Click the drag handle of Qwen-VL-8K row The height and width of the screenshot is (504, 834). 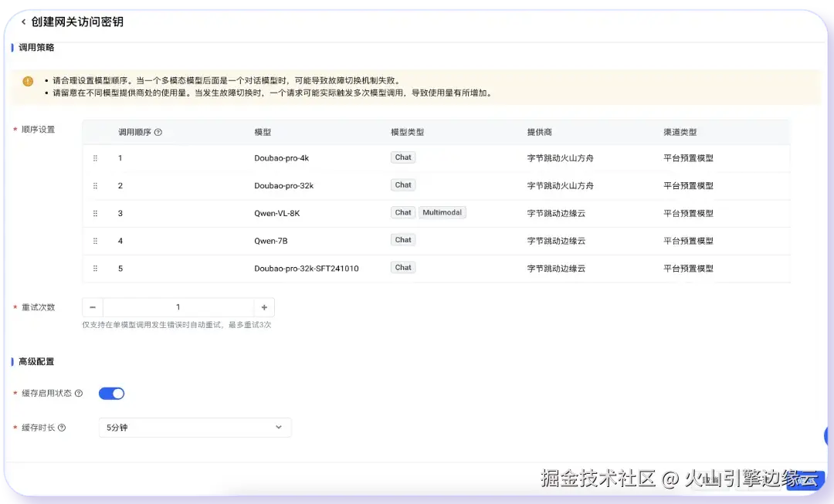[96, 213]
